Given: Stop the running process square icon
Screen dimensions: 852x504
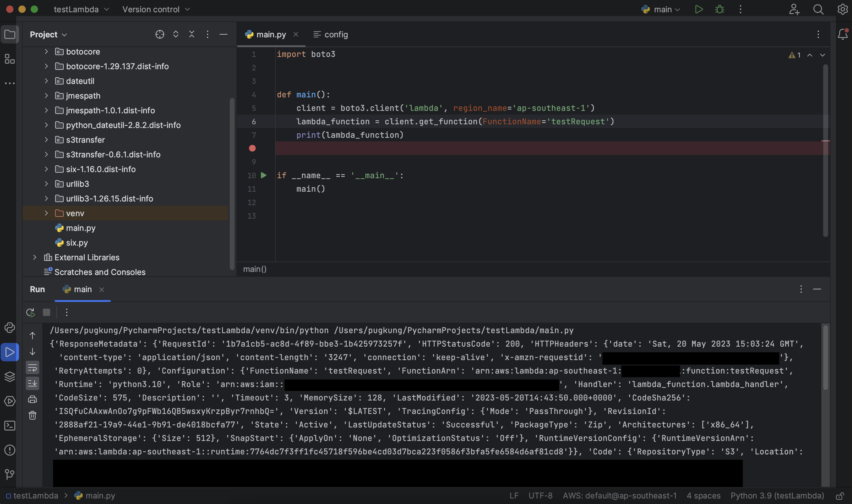Looking at the screenshot, I should point(47,312).
